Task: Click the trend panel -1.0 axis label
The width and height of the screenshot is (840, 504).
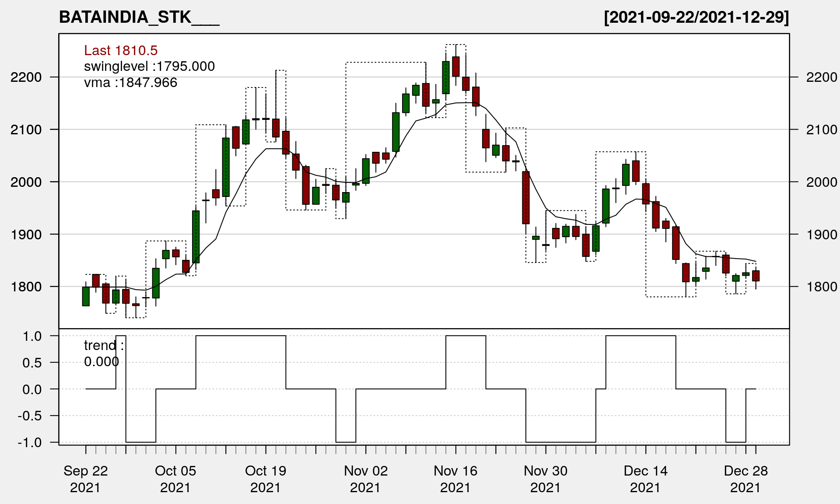Action: pos(30,443)
